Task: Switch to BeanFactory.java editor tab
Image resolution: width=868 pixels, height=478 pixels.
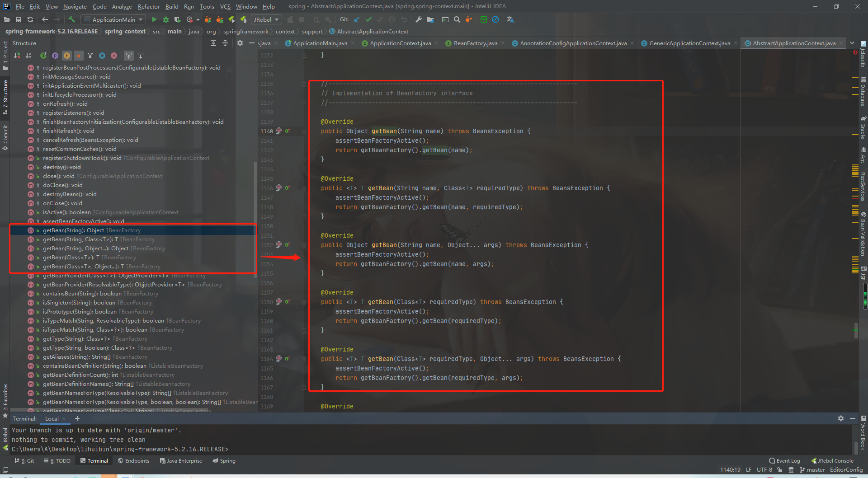Action: (475, 43)
